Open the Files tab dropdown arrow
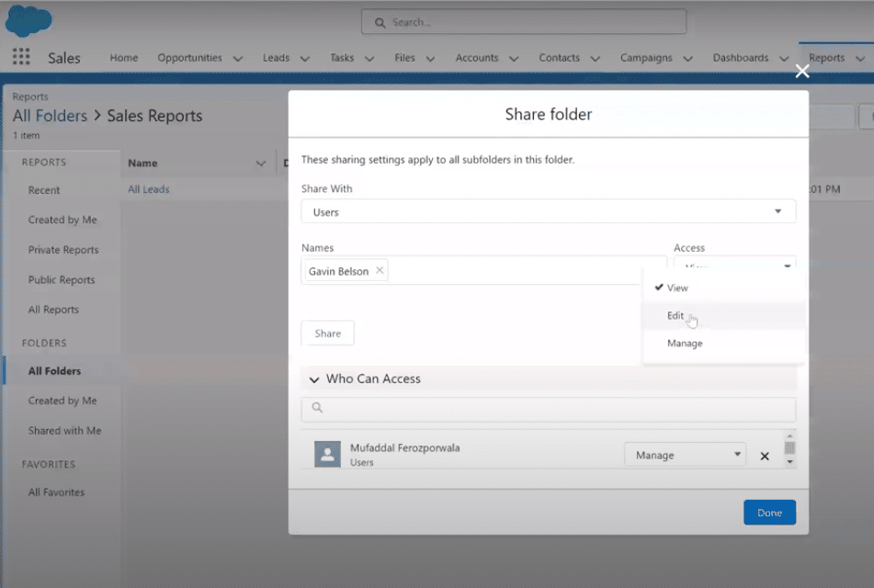This screenshot has width=874, height=588. [x=430, y=59]
